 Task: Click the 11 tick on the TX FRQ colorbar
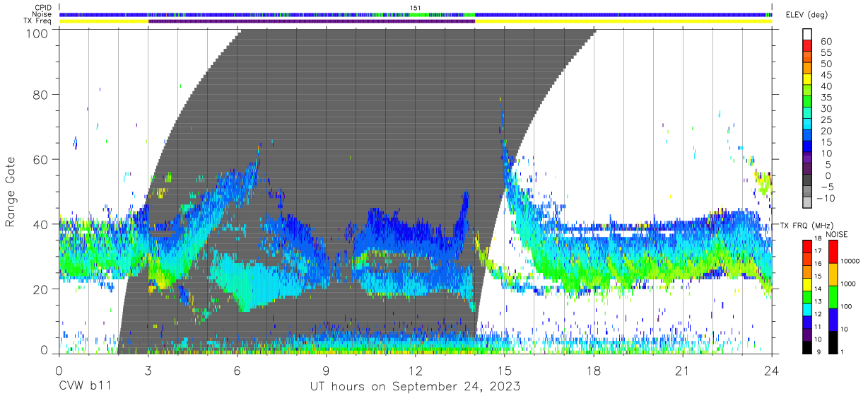tap(819, 327)
